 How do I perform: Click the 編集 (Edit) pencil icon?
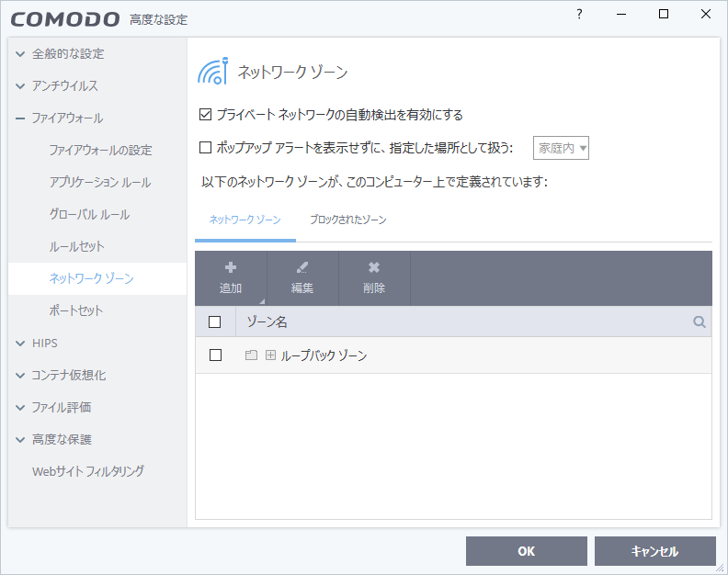pyautogui.click(x=302, y=268)
